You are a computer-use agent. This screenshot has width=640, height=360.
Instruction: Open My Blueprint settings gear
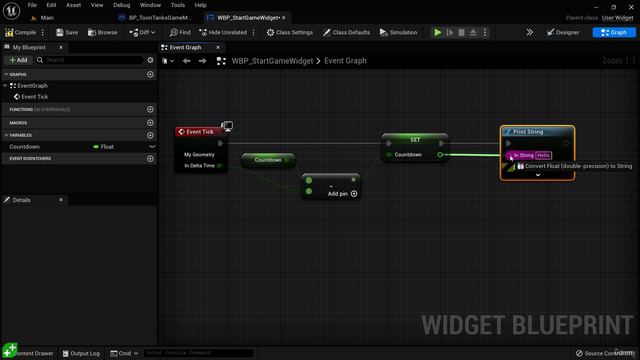[150, 60]
